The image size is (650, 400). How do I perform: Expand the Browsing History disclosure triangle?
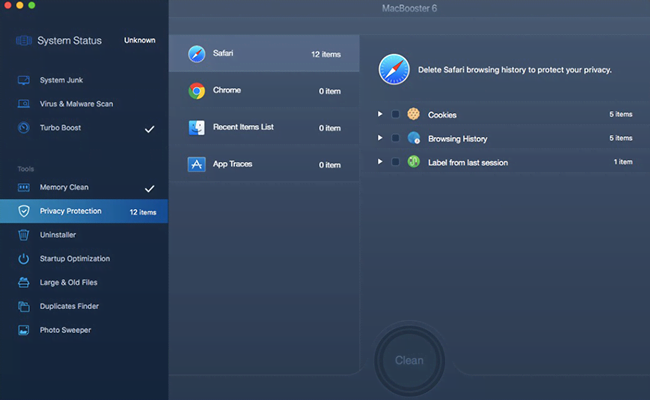(380, 138)
